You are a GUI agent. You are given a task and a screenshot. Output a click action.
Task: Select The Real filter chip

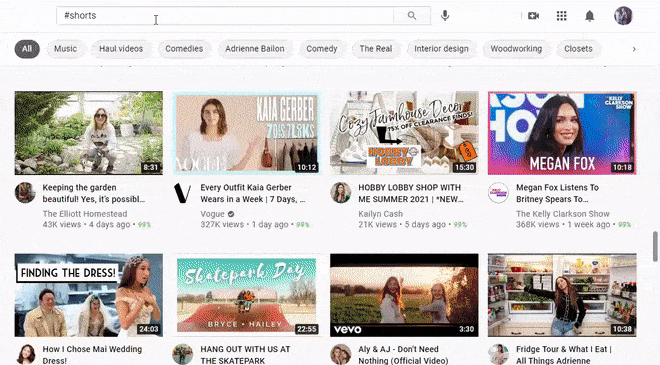[x=376, y=49]
